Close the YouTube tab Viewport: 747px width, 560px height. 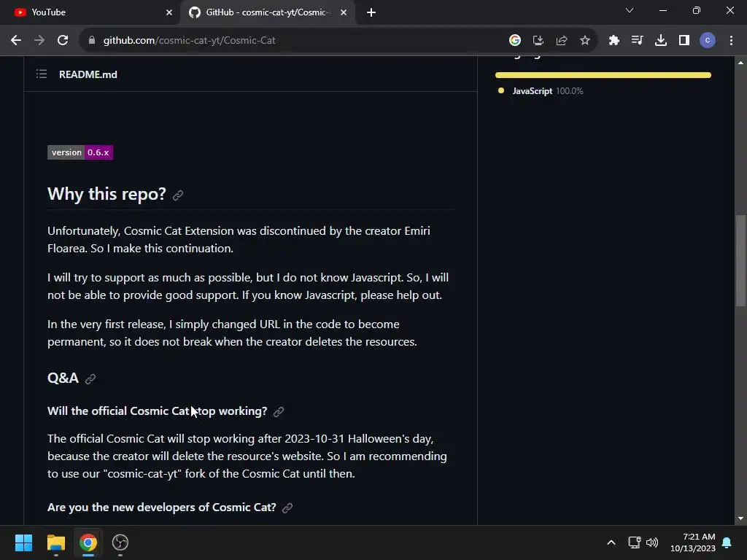pyautogui.click(x=169, y=12)
